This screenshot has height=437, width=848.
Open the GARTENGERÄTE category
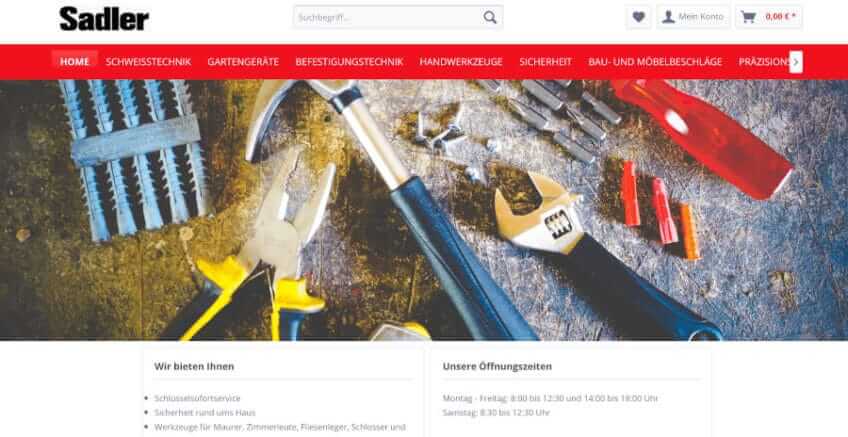pos(243,62)
